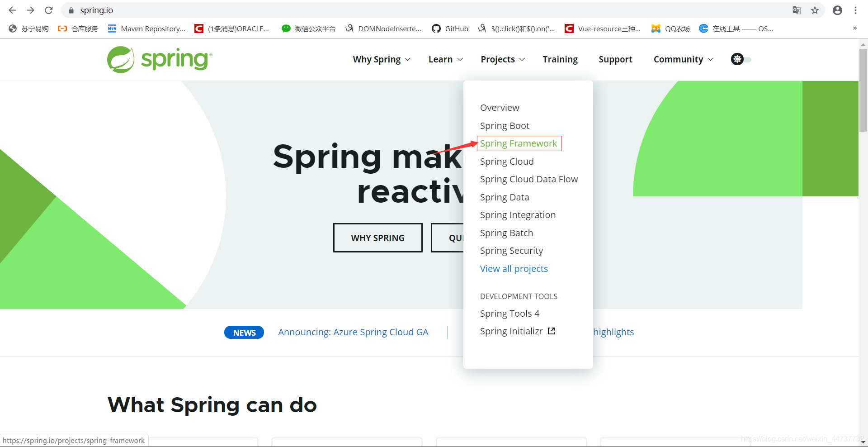Open the QQ农场 bookmark

pyautogui.click(x=670, y=29)
